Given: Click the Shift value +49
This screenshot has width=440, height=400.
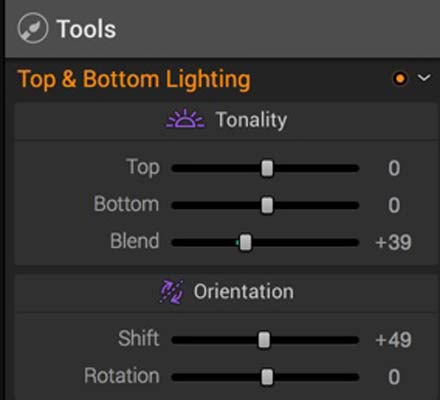Looking at the screenshot, I should [x=394, y=340].
